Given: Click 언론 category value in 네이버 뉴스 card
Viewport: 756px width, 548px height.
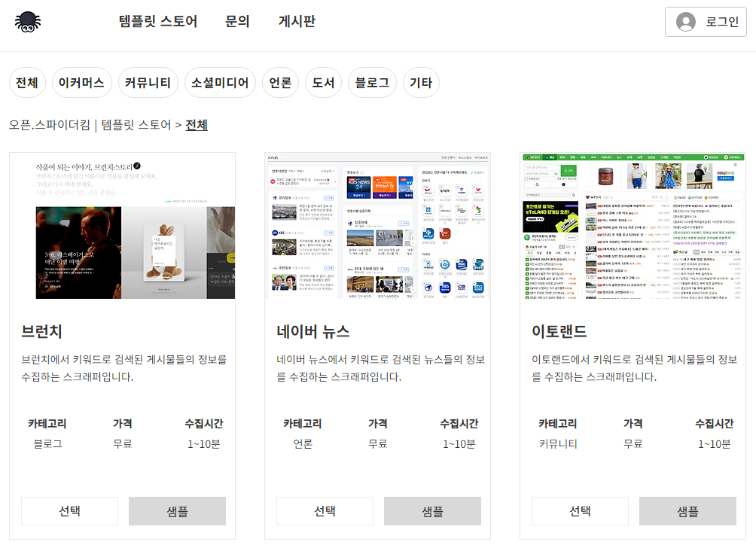Looking at the screenshot, I should pyautogui.click(x=303, y=444).
